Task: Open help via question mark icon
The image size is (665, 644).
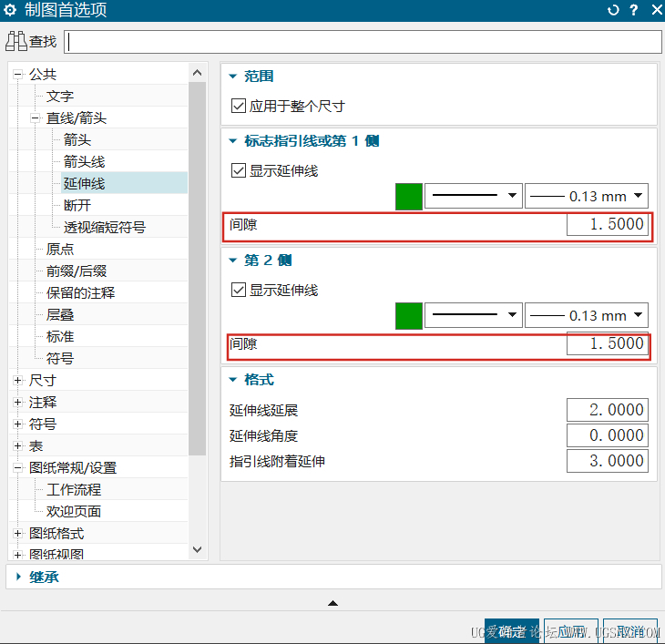Action: (x=634, y=10)
